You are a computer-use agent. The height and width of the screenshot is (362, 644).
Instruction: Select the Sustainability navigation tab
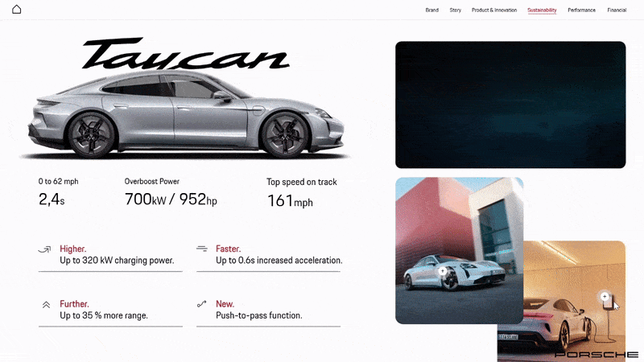(x=542, y=10)
